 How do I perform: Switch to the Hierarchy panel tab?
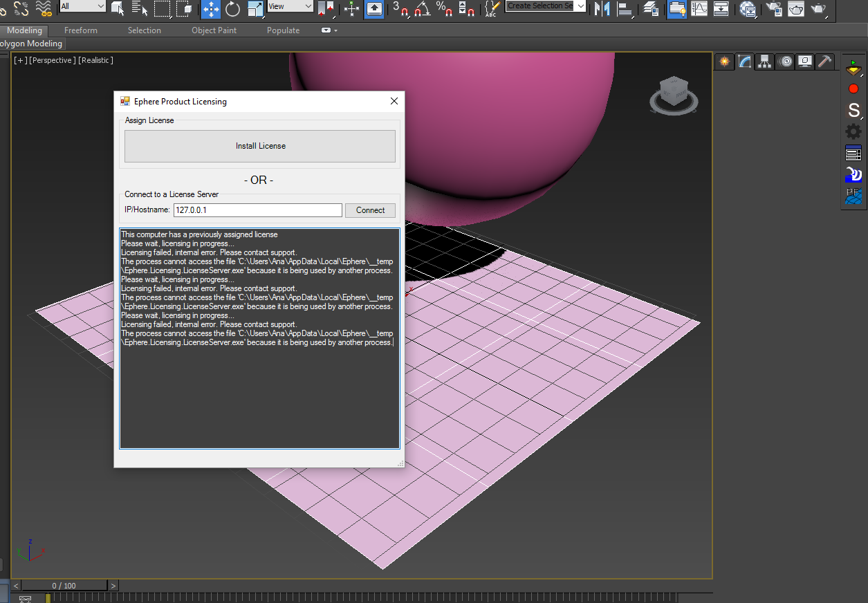tap(764, 62)
